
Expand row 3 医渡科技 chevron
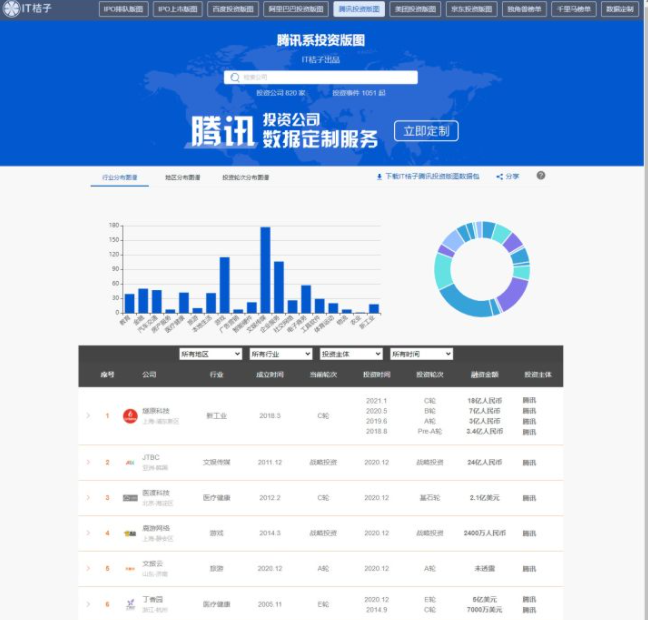(88, 498)
